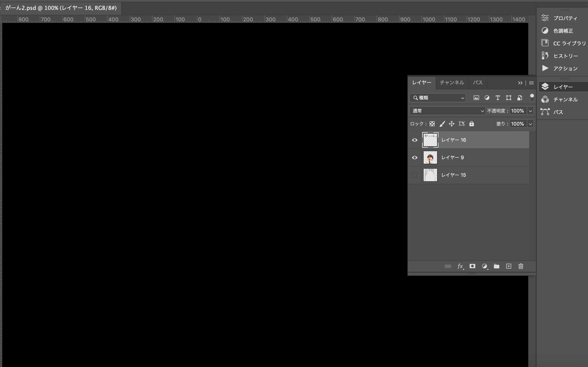The image size is (588, 367).
Task: Switch to the チャンネル tab
Action: (452, 82)
